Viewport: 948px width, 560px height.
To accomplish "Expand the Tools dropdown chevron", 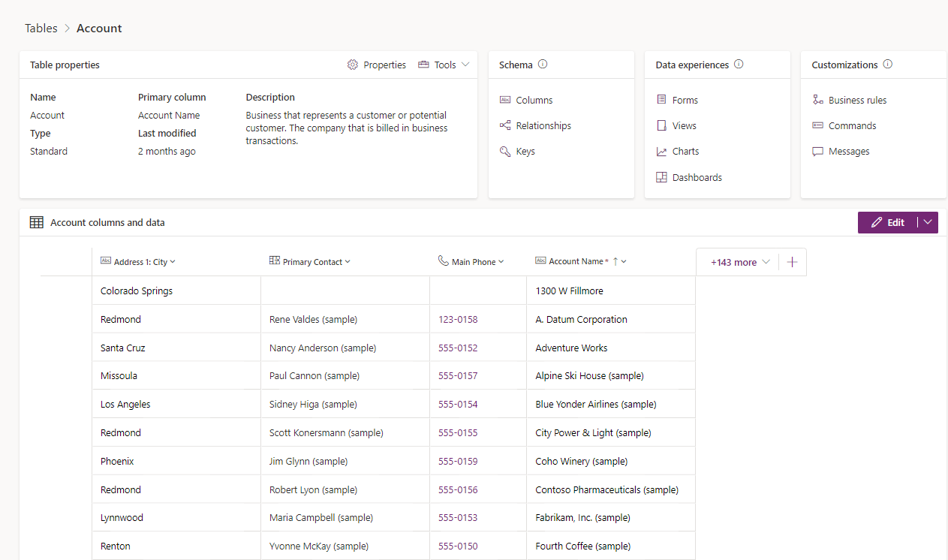I will pos(465,65).
